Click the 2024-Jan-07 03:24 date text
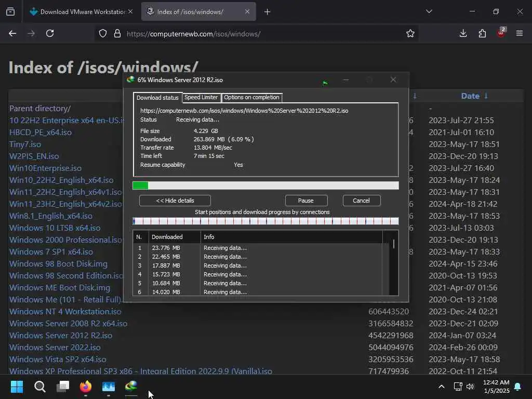This screenshot has width=532, height=399. (462, 336)
